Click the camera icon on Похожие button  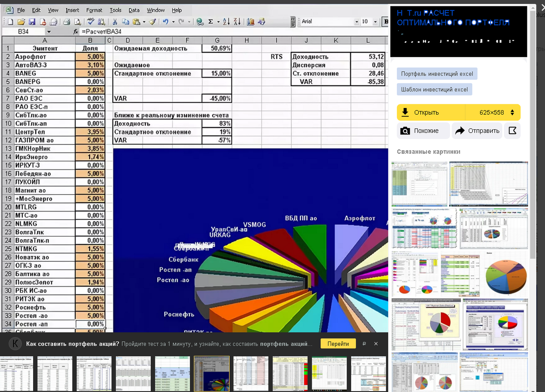point(405,131)
